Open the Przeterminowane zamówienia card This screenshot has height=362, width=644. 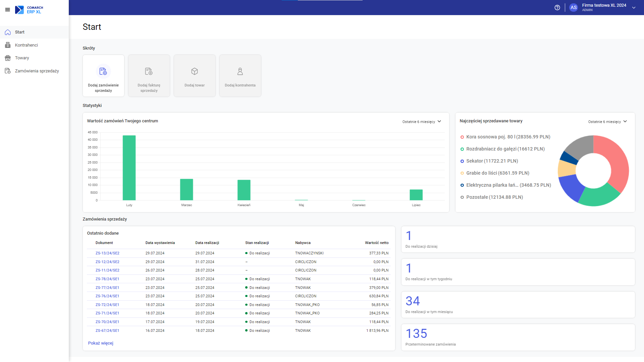point(518,337)
